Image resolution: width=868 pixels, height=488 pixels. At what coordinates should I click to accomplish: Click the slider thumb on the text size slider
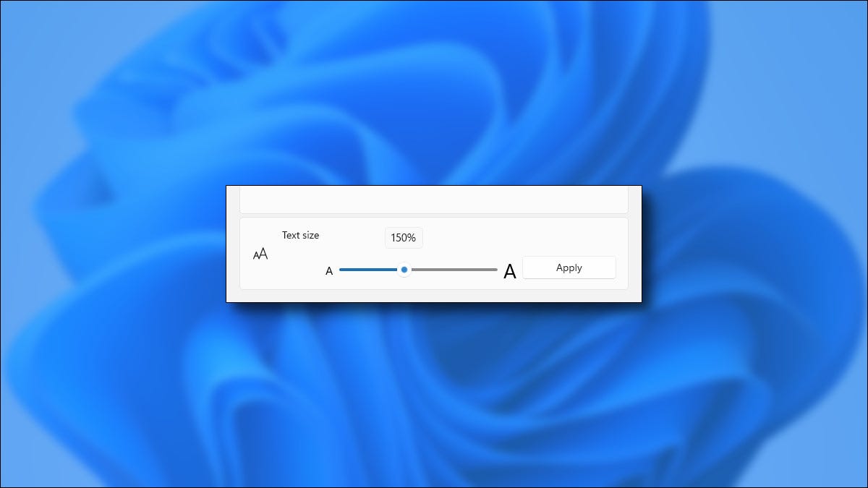(404, 270)
